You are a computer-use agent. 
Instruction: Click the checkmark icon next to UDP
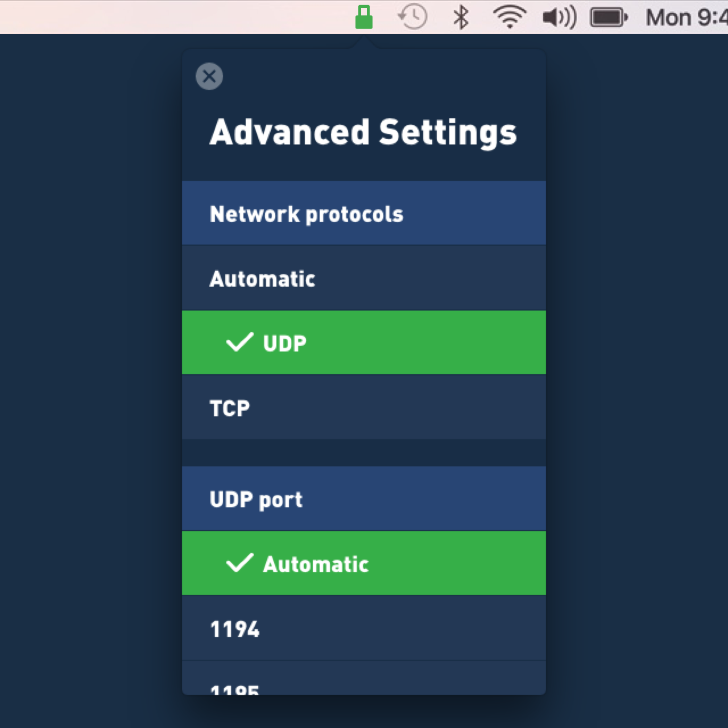tap(239, 342)
